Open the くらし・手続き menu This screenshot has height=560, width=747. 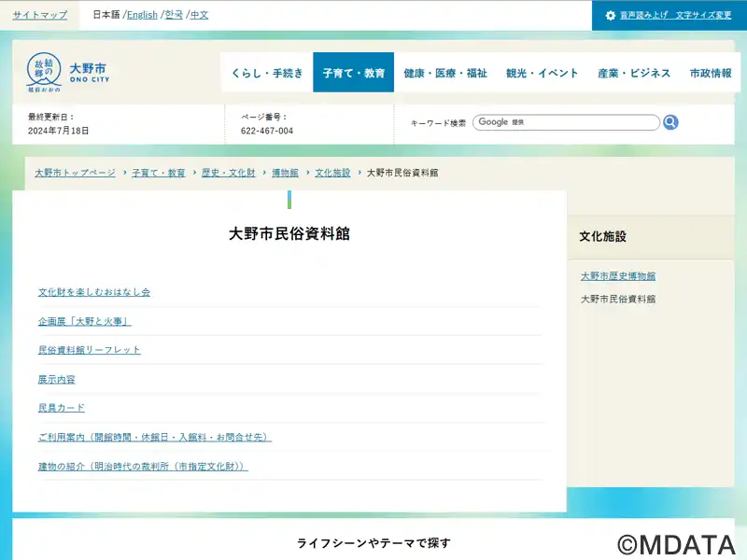pyautogui.click(x=267, y=73)
